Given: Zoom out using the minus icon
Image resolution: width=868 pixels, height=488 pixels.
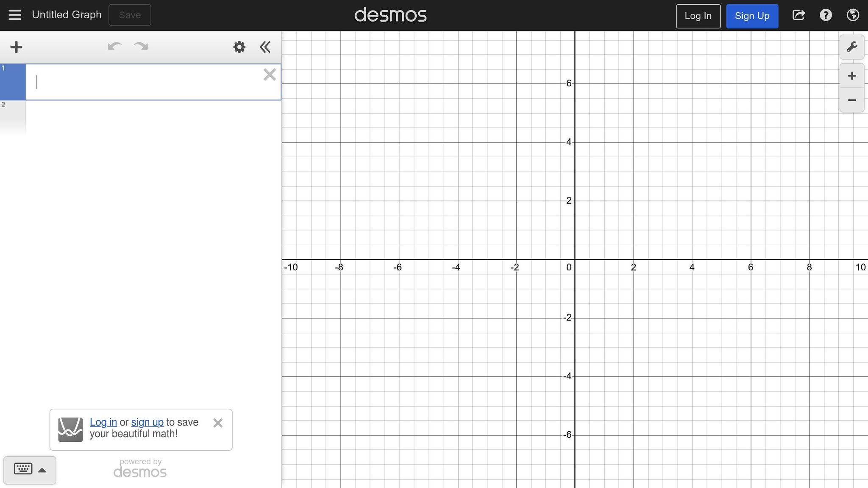Looking at the screenshot, I should [x=851, y=100].
